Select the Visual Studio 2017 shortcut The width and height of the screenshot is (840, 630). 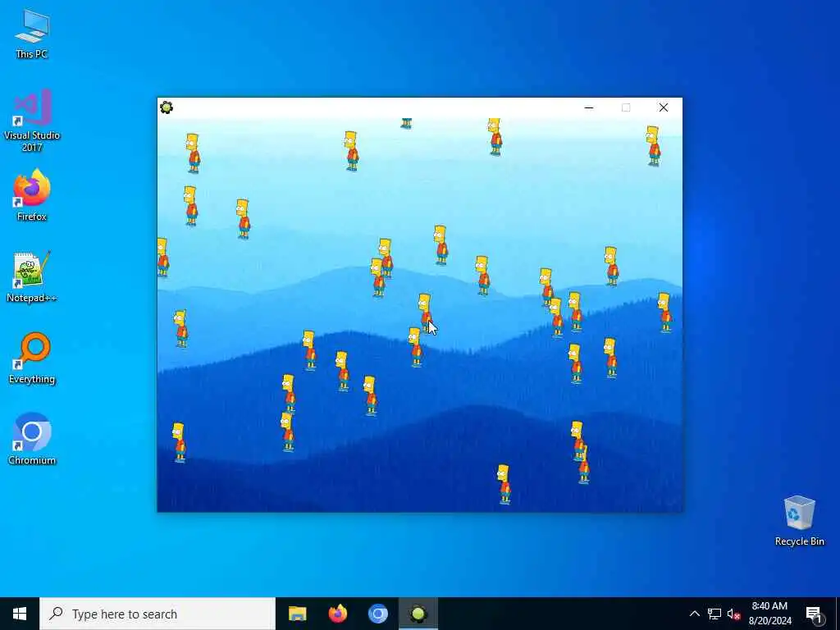click(32, 120)
